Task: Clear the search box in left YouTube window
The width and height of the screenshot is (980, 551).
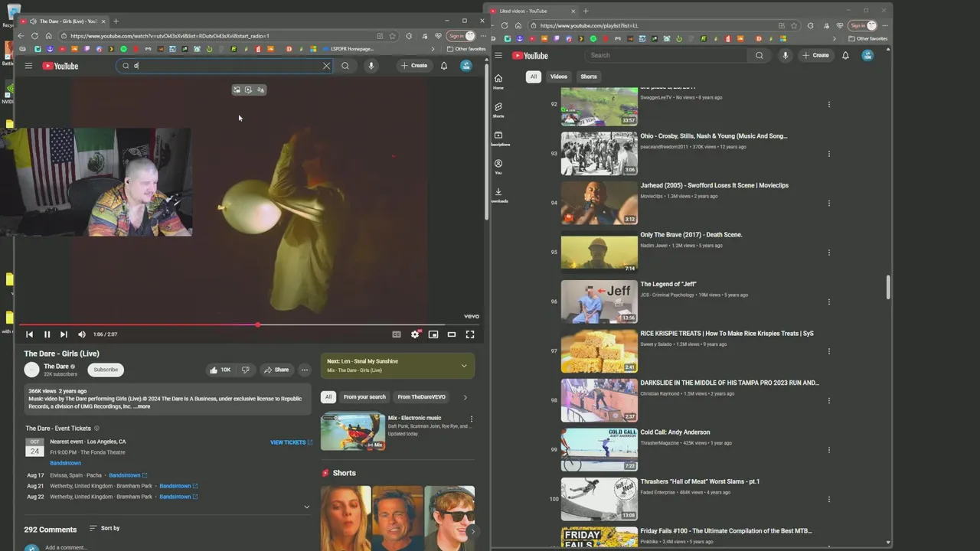Action: [326, 66]
